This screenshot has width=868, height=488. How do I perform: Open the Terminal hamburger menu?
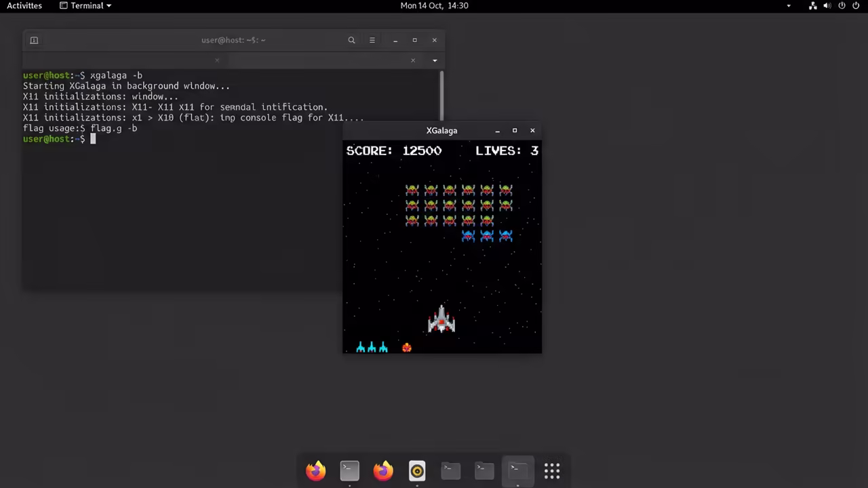pyautogui.click(x=372, y=40)
